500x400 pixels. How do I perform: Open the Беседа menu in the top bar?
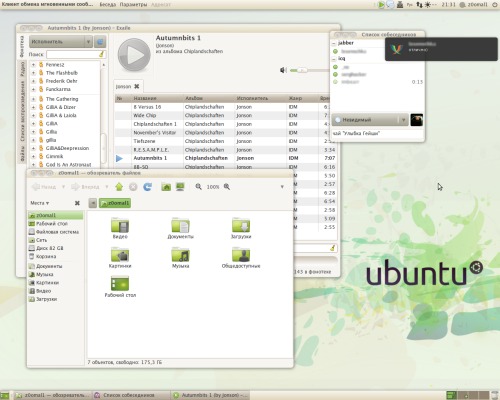[108, 4]
